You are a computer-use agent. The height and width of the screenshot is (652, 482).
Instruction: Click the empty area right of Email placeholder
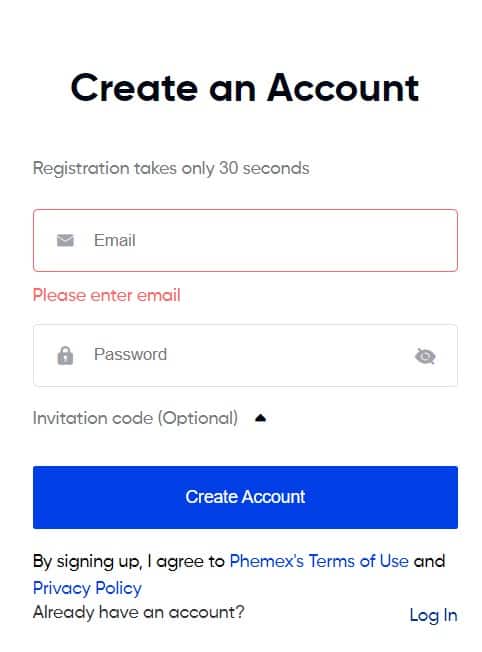295,240
